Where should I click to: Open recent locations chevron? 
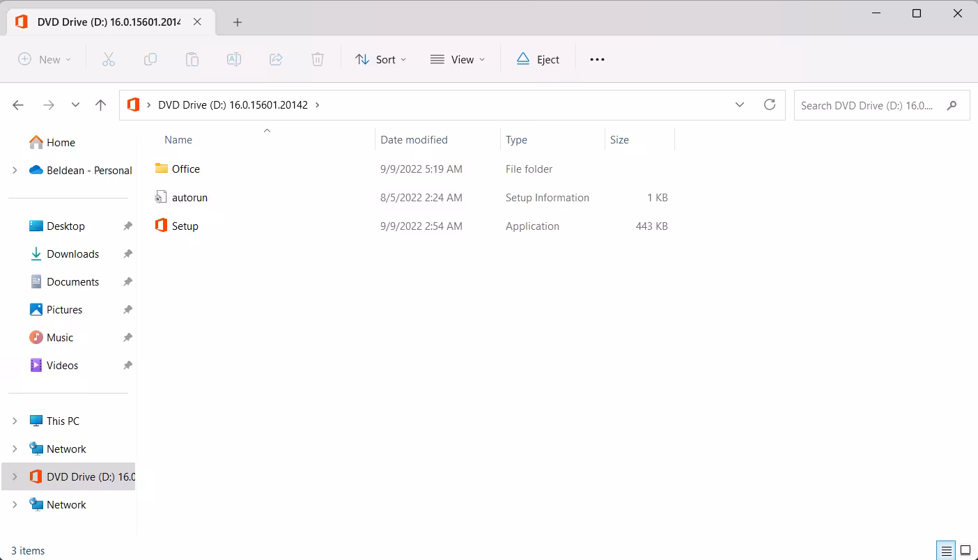(x=75, y=105)
